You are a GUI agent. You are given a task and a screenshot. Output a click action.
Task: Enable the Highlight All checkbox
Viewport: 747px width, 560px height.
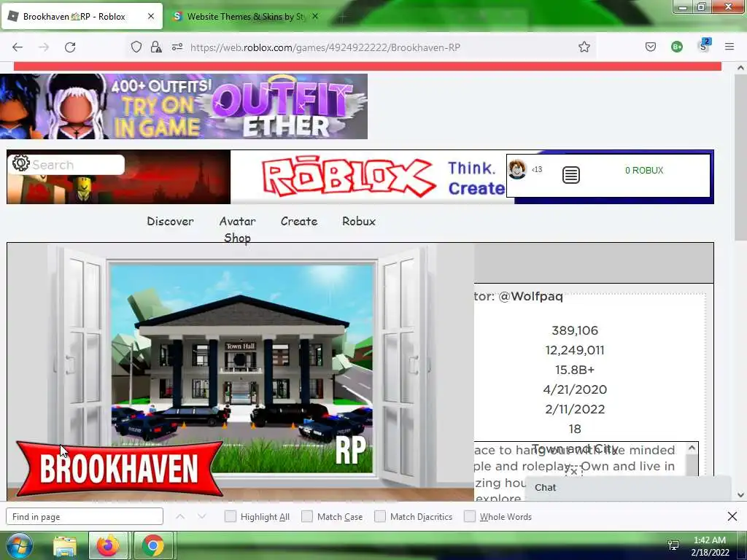[230, 517]
